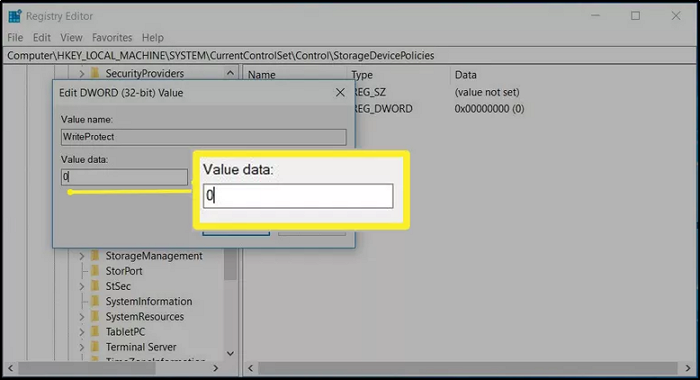This screenshot has width=700, height=380.
Task: Open the File menu
Action: point(15,38)
